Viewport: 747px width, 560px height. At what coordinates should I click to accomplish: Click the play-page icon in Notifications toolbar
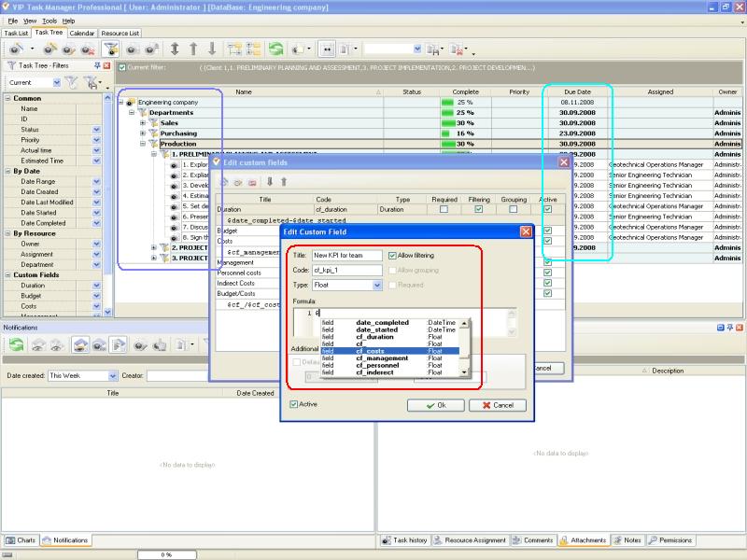(x=119, y=344)
